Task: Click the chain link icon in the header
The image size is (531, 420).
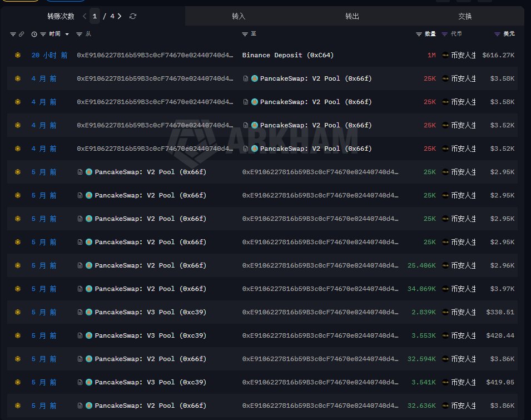Action: (x=21, y=34)
